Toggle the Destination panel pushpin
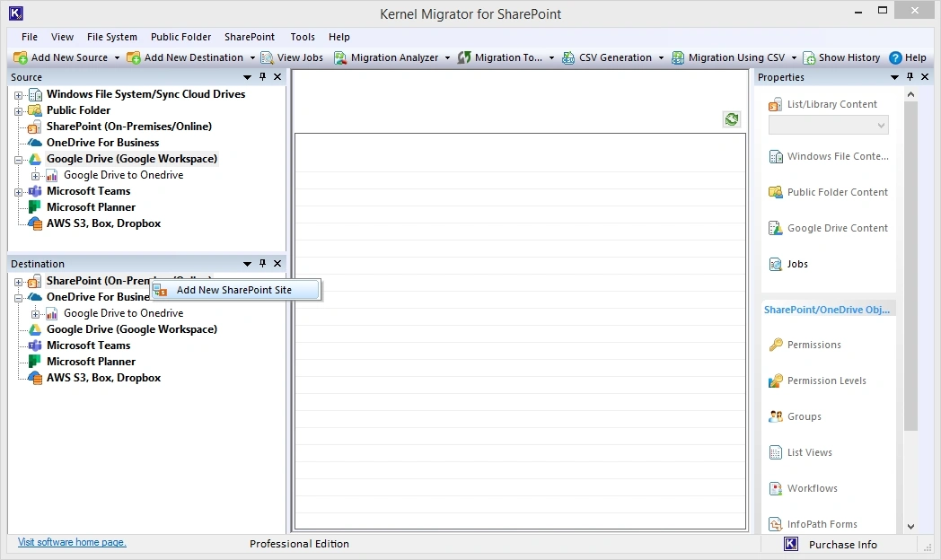Screen dimensions: 941x560 click(x=262, y=263)
